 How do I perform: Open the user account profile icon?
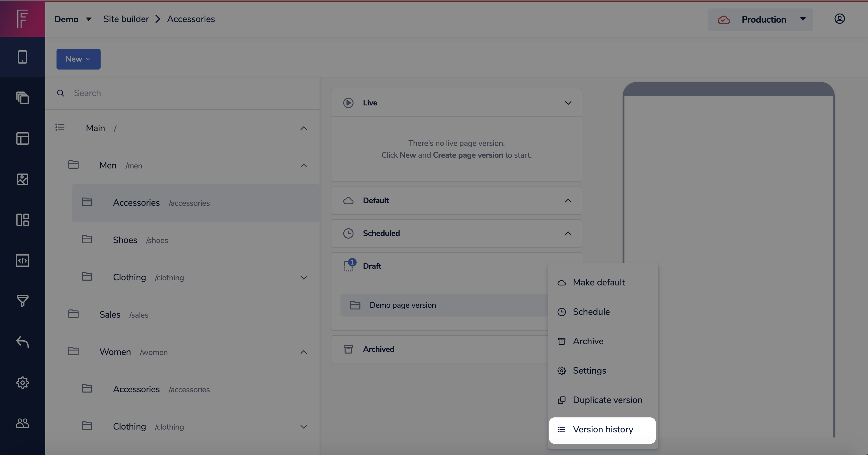(x=839, y=19)
